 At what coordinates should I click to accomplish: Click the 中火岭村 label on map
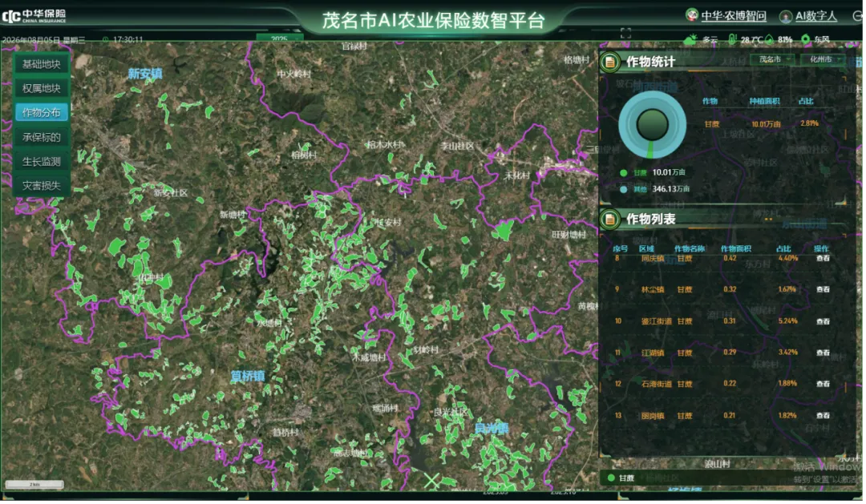293,74
